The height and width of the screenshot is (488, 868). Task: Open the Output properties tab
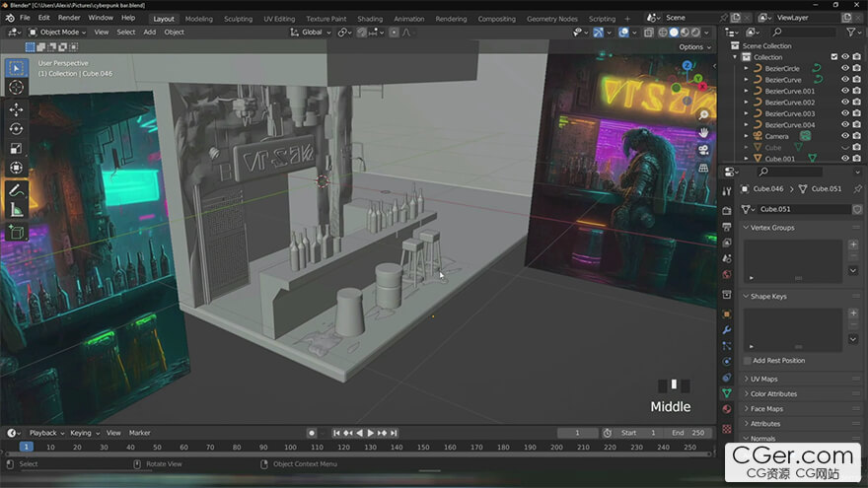727,227
